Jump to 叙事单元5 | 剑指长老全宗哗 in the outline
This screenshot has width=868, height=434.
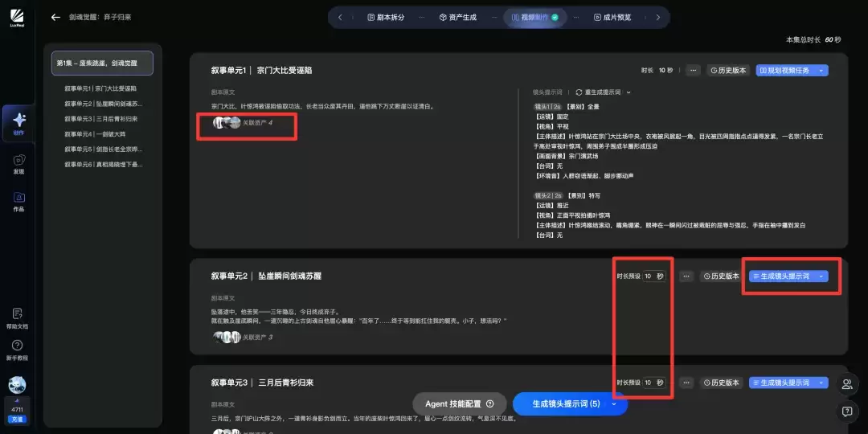104,149
